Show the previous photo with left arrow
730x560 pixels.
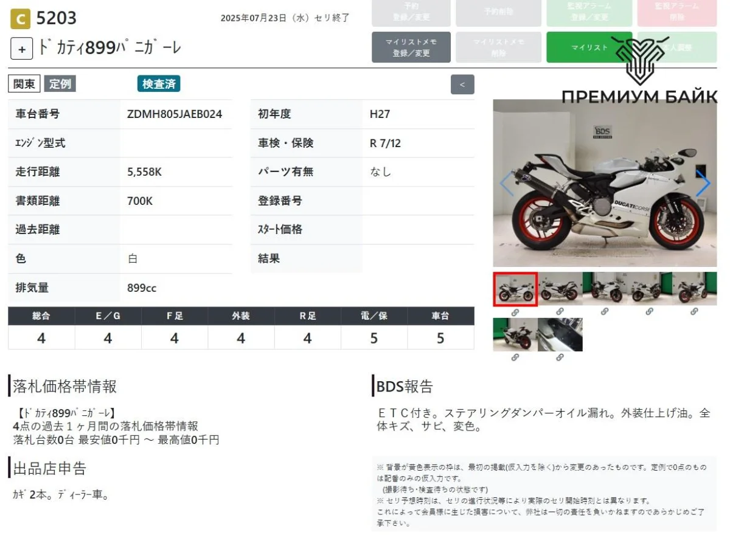pyautogui.click(x=506, y=183)
